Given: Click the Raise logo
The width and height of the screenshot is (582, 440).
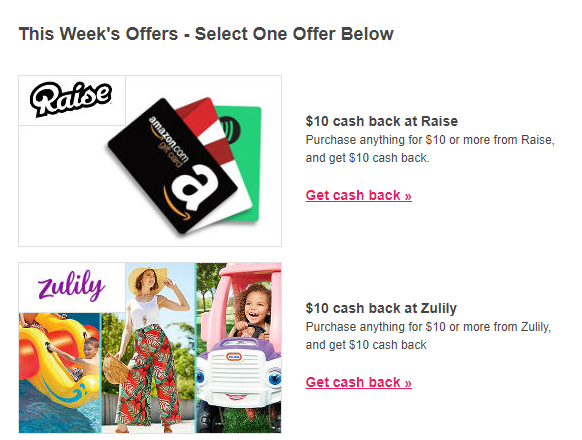Looking at the screenshot, I should (71, 98).
